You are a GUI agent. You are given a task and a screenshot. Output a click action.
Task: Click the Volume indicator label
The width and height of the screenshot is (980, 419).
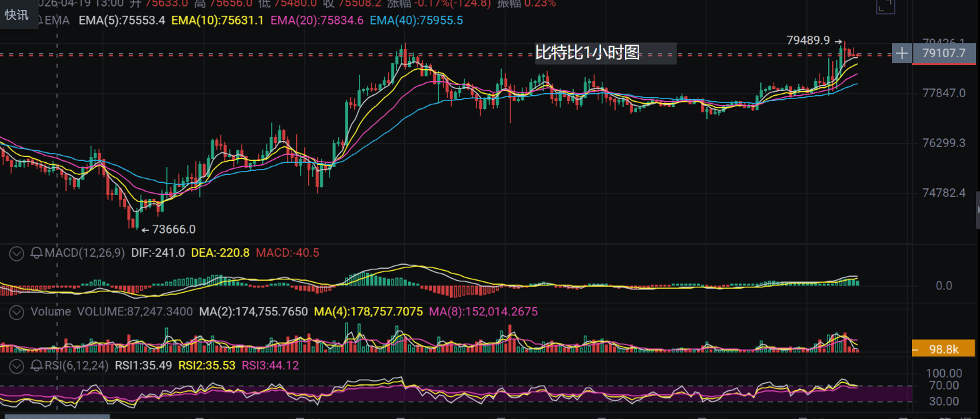[x=51, y=311]
